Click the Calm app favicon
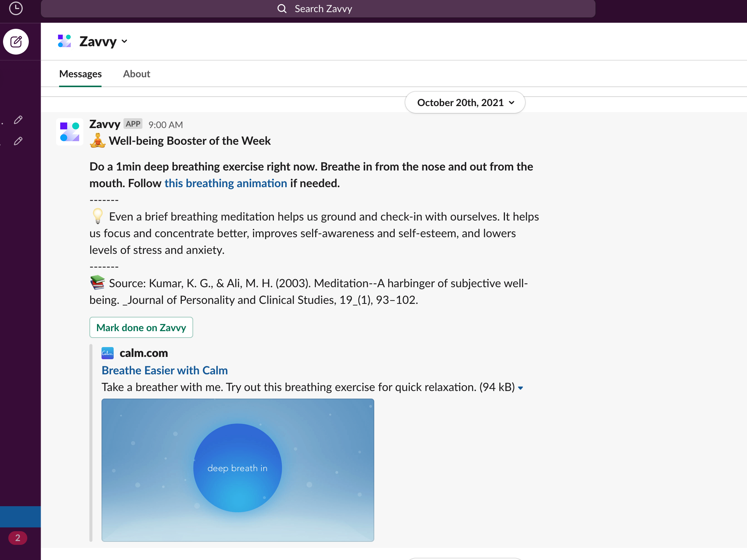The height and width of the screenshot is (560, 747). tap(108, 353)
